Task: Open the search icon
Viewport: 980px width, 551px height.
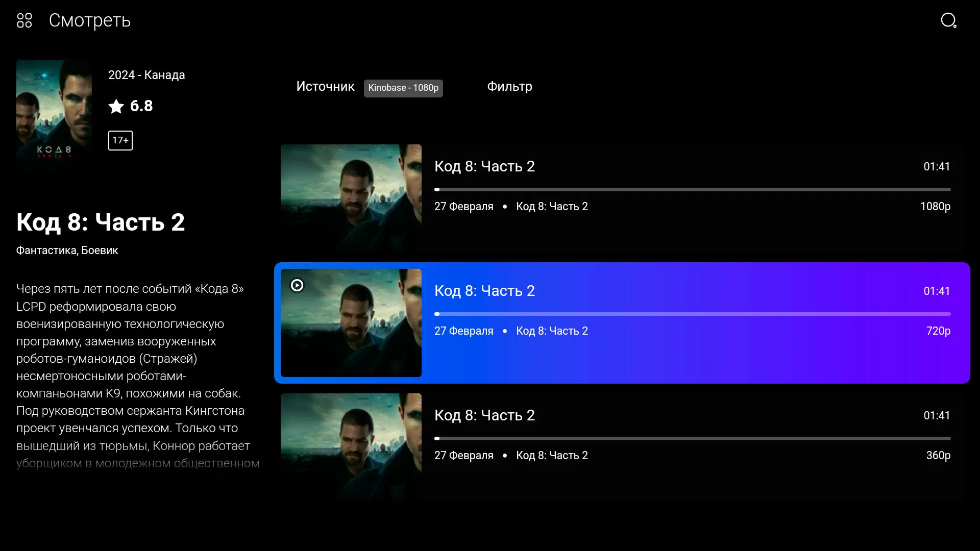Action: click(x=948, y=20)
